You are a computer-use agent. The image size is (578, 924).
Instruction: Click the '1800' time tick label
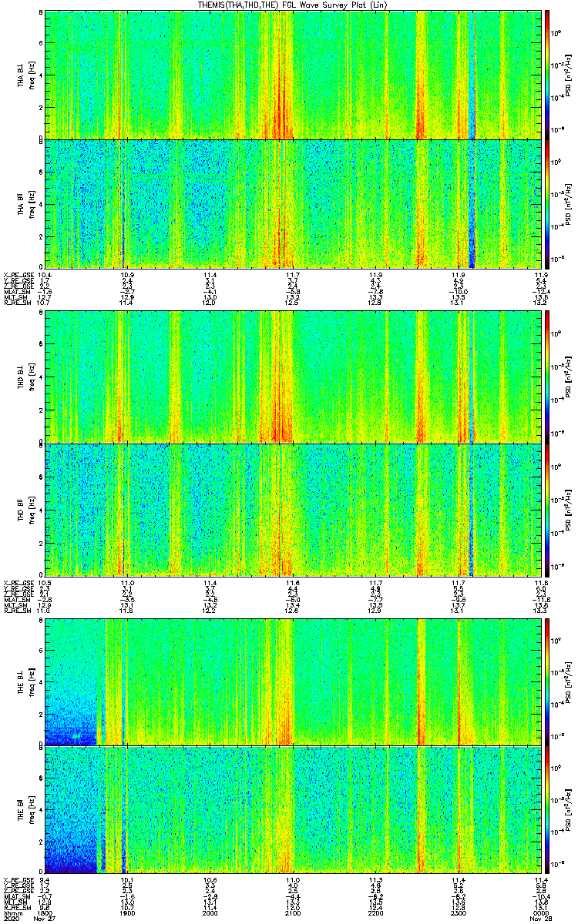tap(45, 912)
